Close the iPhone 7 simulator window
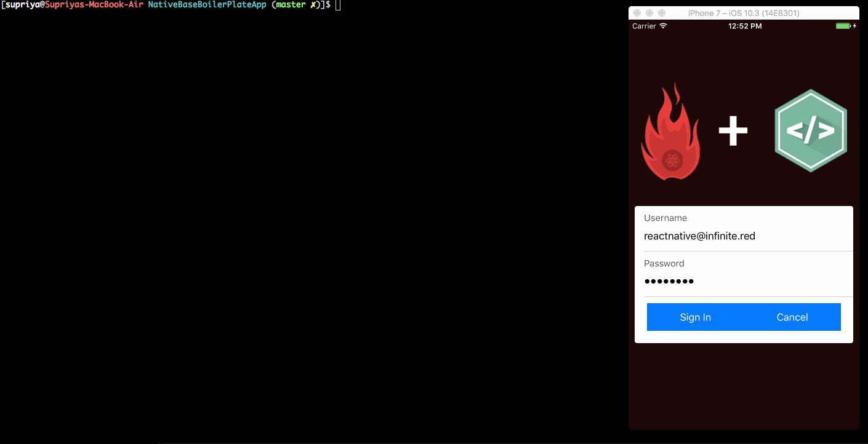868x444 pixels. [637, 13]
